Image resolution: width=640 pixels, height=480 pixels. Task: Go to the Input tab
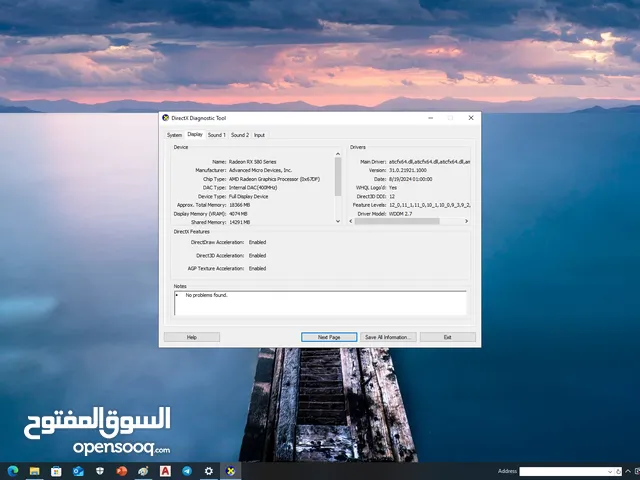coord(259,135)
